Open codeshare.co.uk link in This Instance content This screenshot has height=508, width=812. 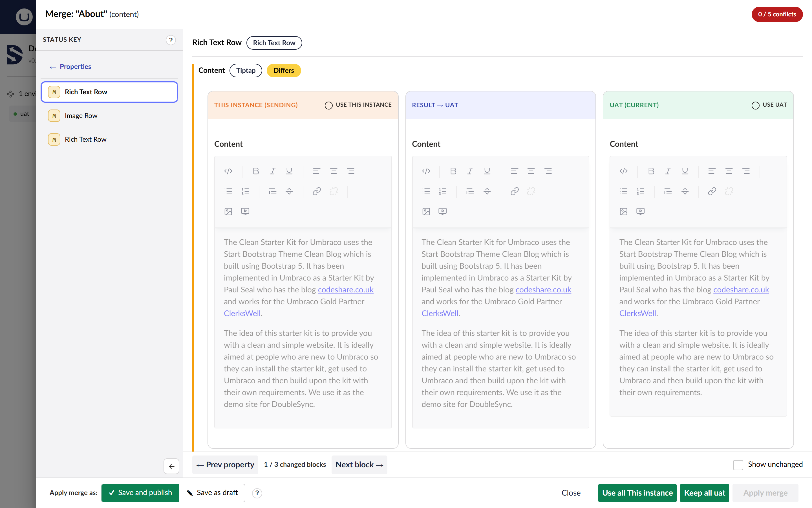coord(346,289)
